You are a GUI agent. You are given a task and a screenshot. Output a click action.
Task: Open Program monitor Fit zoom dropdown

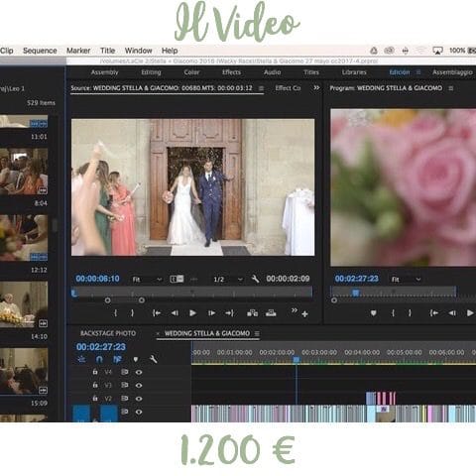pos(406,280)
